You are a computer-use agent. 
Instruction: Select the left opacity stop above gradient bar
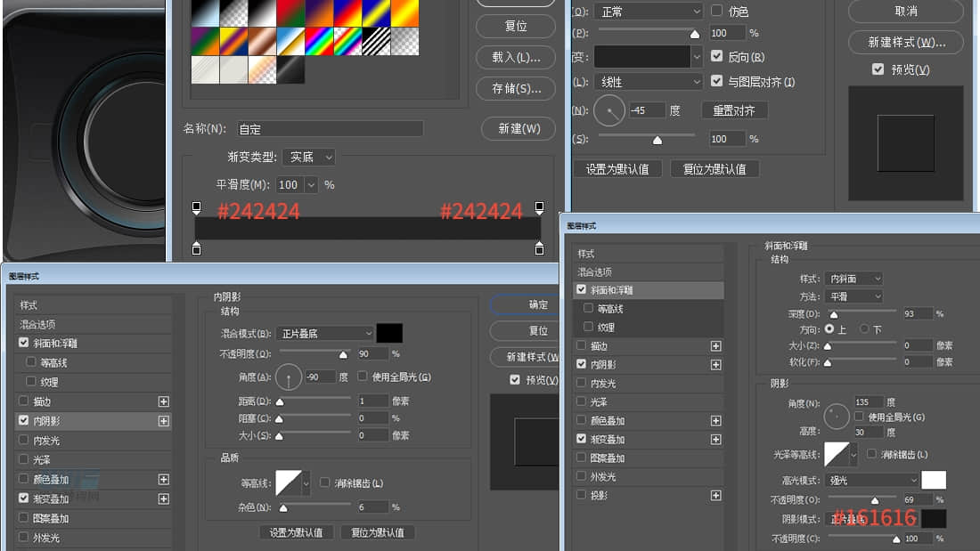(196, 207)
